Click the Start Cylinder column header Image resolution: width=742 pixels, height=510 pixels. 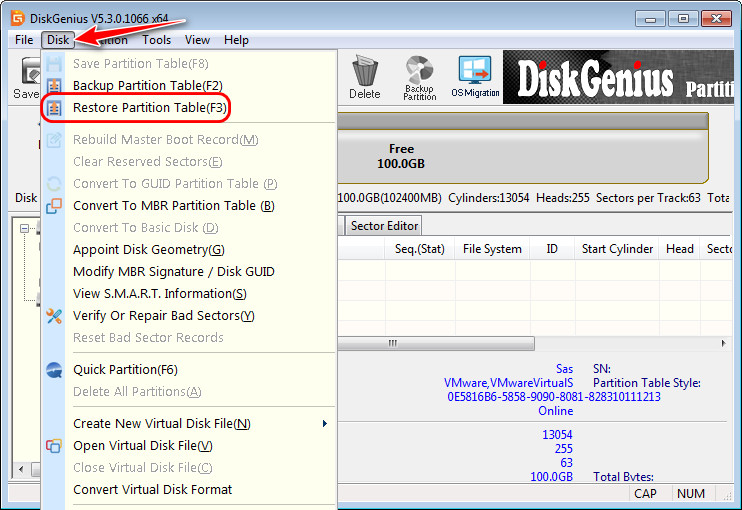tap(617, 249)
